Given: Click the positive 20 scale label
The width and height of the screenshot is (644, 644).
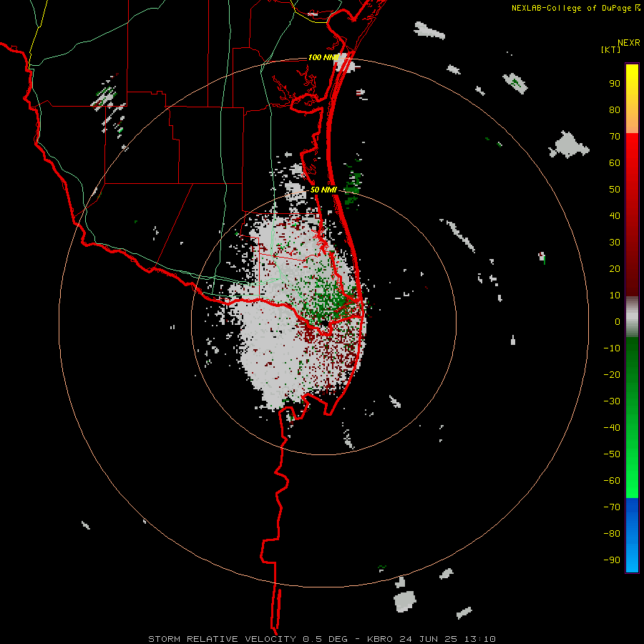Looking at the screenshot, I should tap(615, 268).
